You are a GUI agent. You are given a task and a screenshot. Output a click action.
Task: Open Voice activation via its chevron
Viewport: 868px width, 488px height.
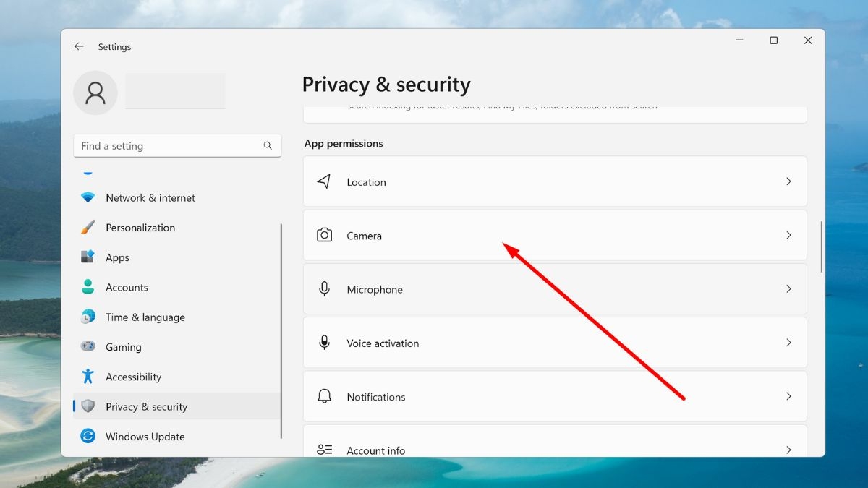pyautogui.click(x=788, y=343)
